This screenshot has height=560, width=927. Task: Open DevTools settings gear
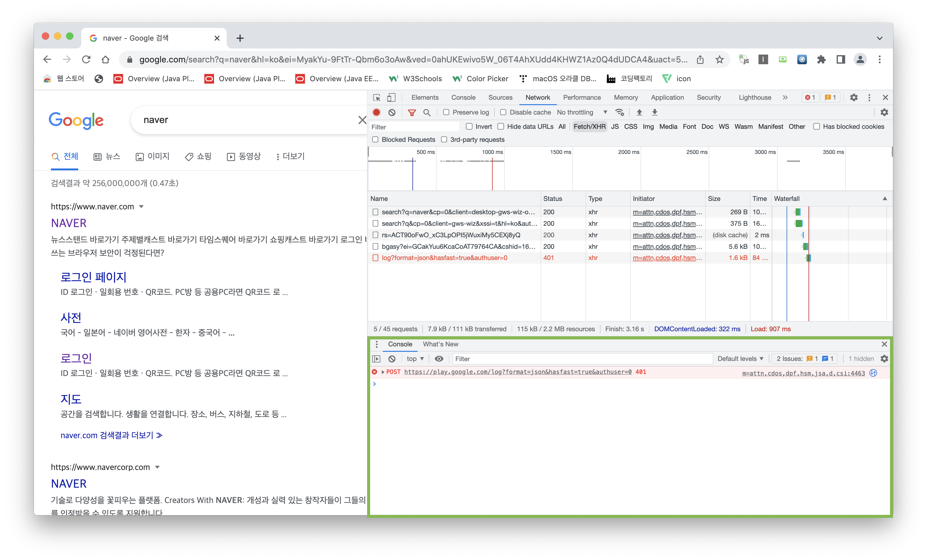click(x=854, y=97)
